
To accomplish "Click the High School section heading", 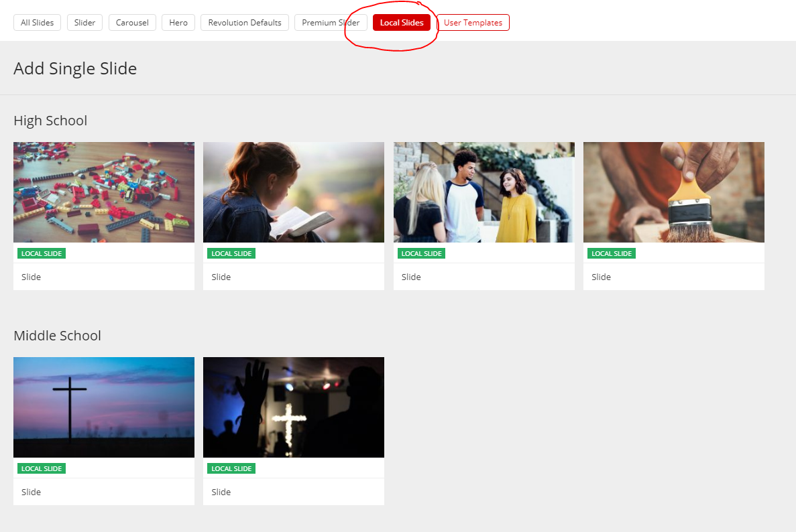I will [50, 121].
